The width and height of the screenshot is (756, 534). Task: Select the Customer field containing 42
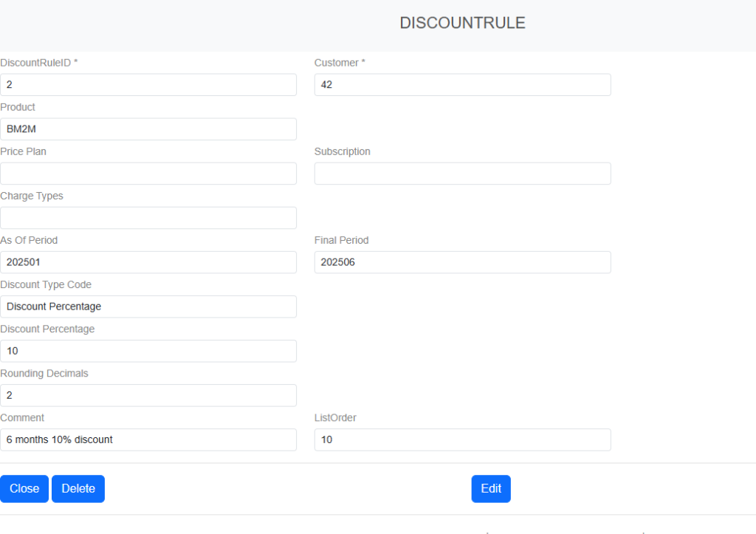coord(462,85)
